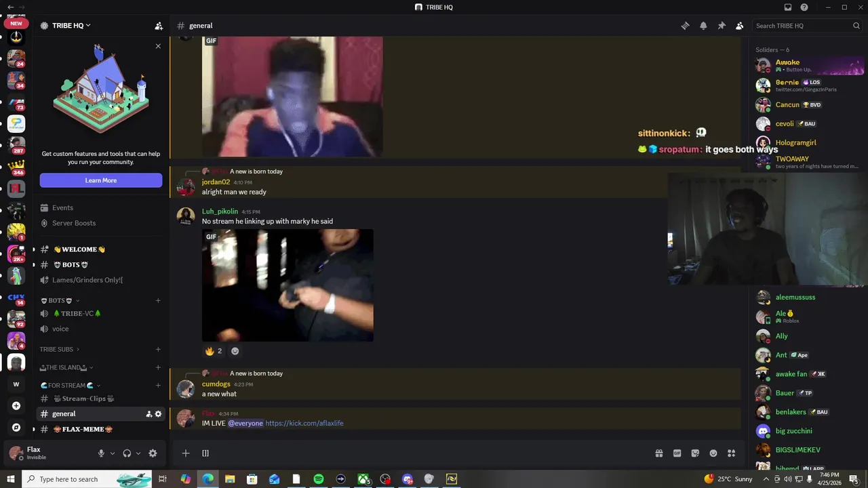Open member BIGSLIMEKEV in list
The image size is (868, 488).
point(810,450)
